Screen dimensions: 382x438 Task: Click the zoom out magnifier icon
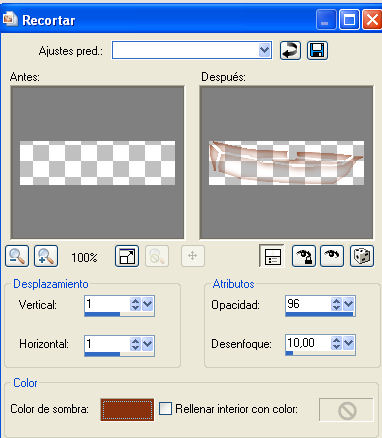(17, 256)
